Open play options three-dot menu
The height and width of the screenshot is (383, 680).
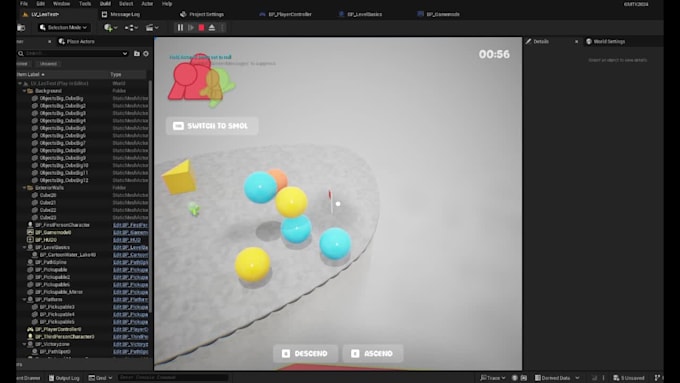coord(222,27)
